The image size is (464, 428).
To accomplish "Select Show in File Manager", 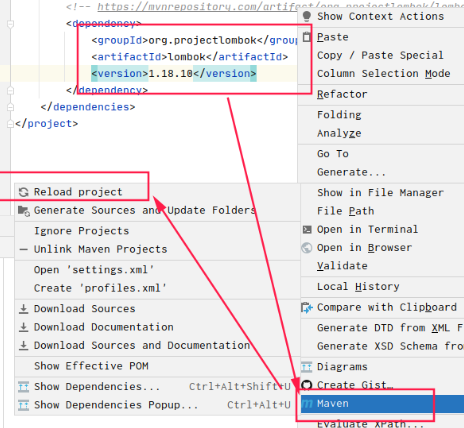I will [x=382, y=193].
